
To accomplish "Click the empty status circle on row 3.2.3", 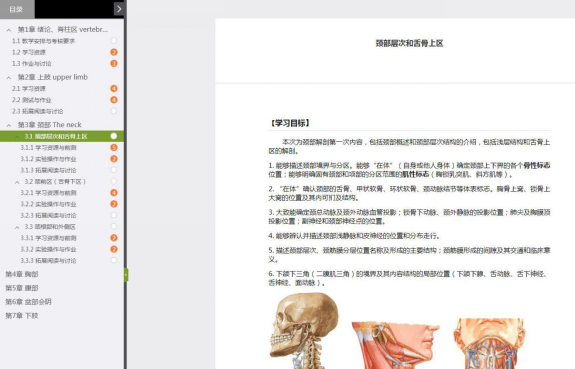I will coord(114,215).
